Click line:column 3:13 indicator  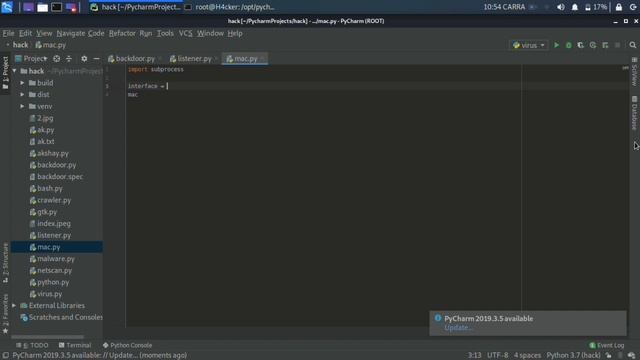[x=474, y=356]
